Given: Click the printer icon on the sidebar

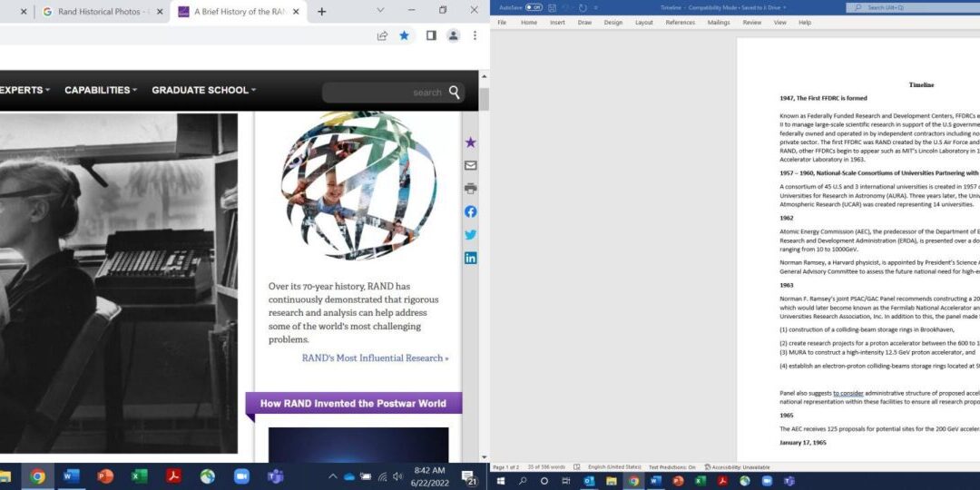Looking at the screenshot, I should point(470,189).
